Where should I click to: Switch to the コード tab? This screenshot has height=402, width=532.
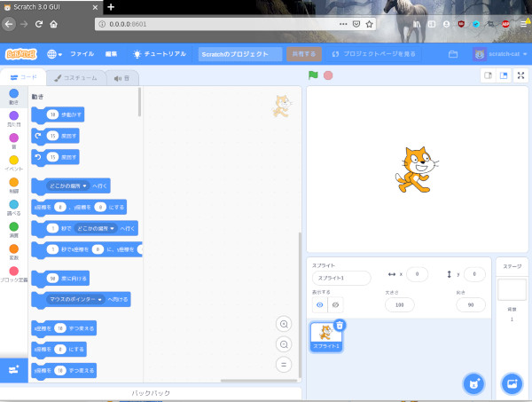click(23, 77)
